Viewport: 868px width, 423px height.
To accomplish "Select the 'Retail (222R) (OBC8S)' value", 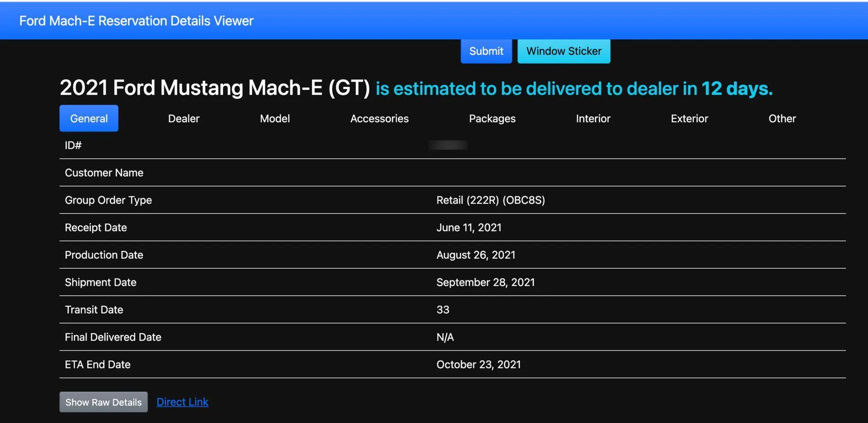I will coord(491,200).
